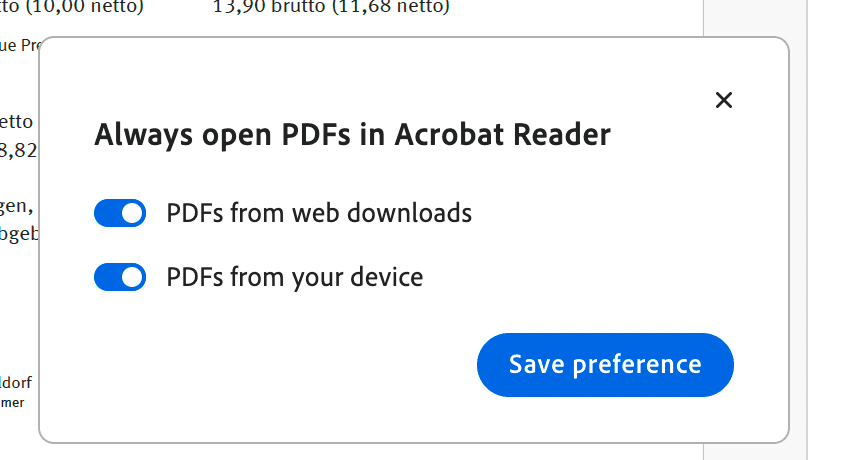Click the blank page area below the dialog

point(400,452)
